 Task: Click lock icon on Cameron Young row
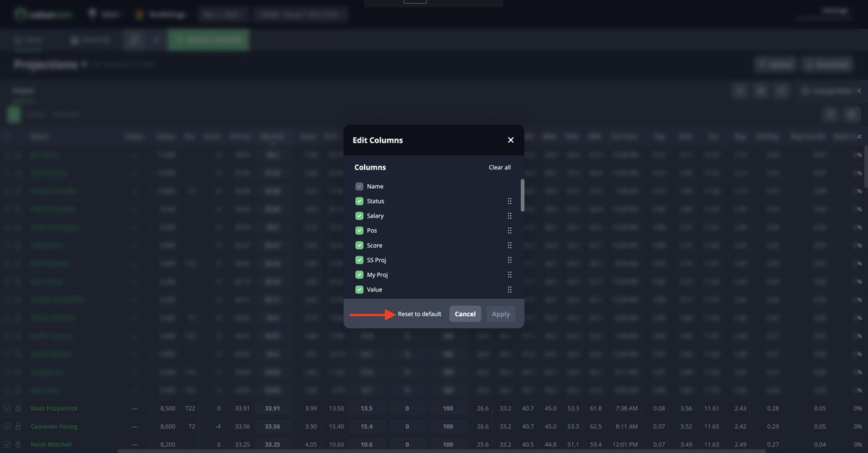click(x=18, y=426)
